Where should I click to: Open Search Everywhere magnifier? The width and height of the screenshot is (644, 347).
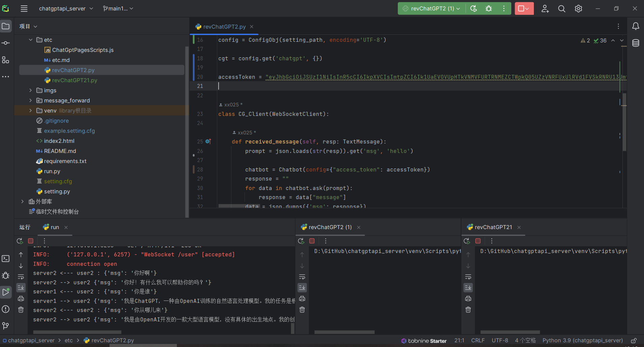pyautogui.click(x=561, y=8)
